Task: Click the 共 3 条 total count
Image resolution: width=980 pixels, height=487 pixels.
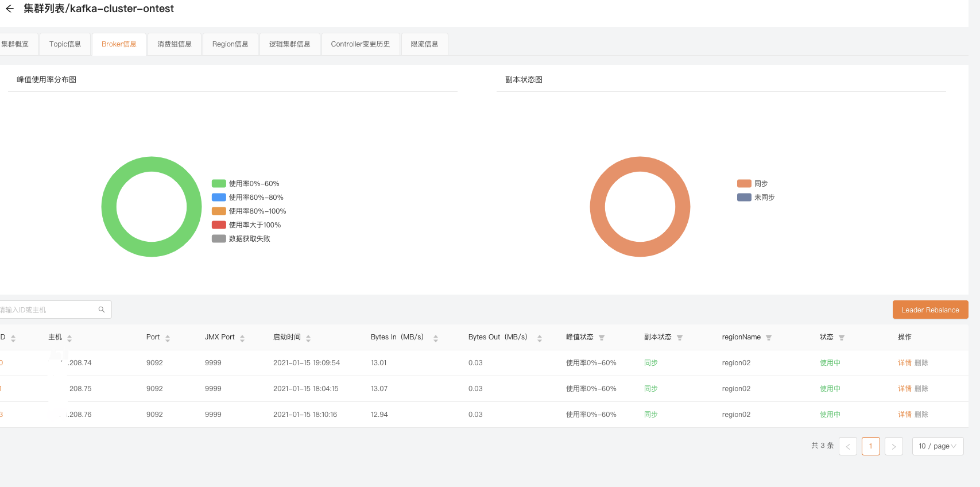Action: pos(823,446)
